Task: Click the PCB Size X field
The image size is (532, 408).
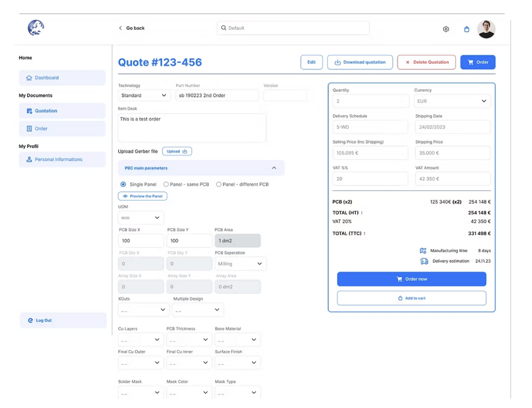Action: [141, 241]
